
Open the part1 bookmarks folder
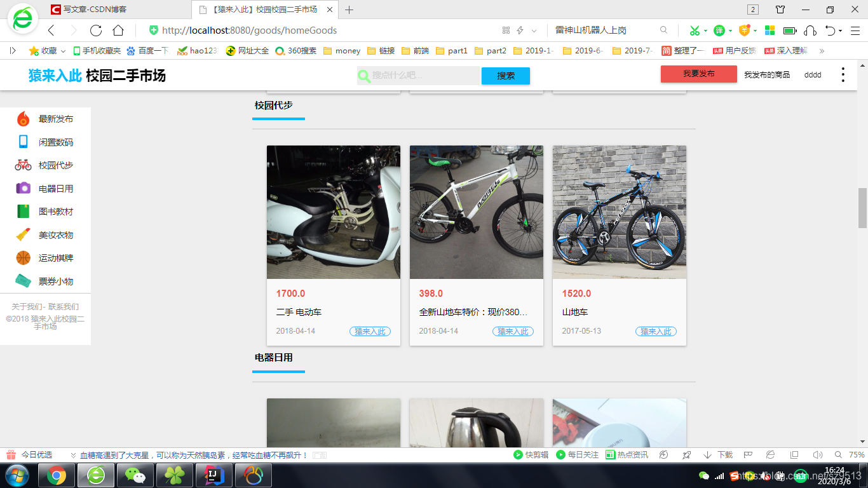click(x=451, y=51)
